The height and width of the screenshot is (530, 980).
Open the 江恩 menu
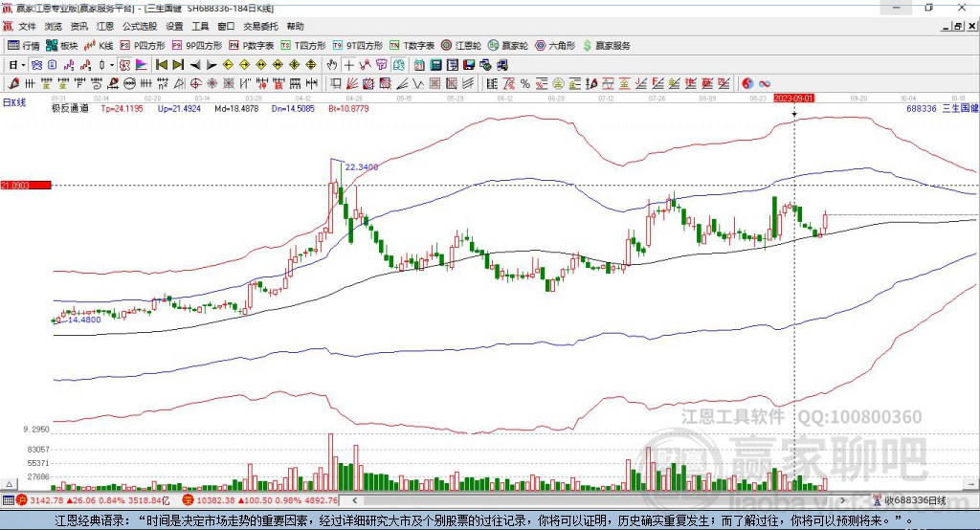(x=105, y=26)
